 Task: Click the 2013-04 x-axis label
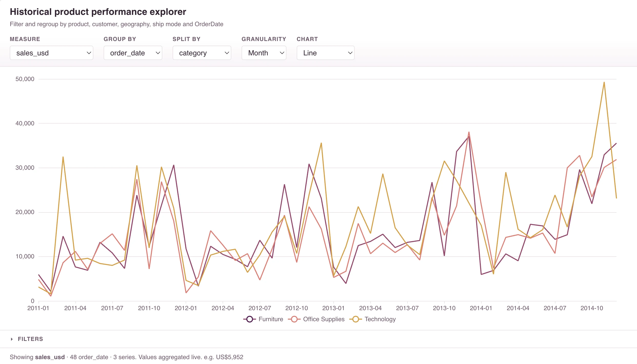(370, 308)
